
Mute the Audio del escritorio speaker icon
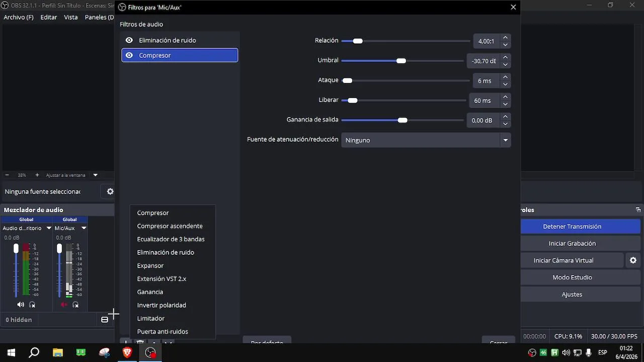pos(21,305)
